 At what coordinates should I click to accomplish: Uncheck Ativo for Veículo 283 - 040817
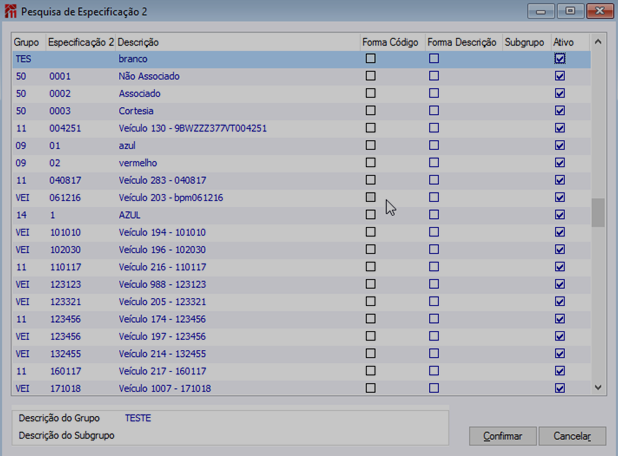pos(560,180)
